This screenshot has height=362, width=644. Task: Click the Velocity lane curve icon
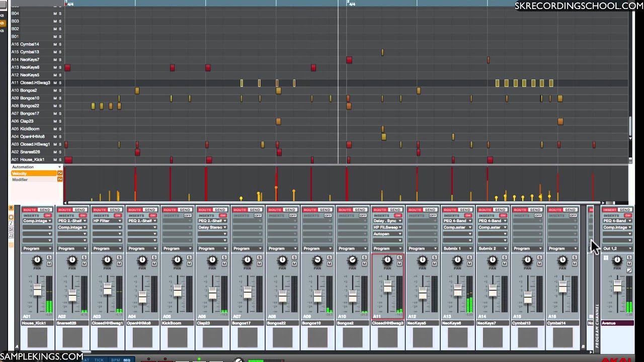tap(60, 173)
